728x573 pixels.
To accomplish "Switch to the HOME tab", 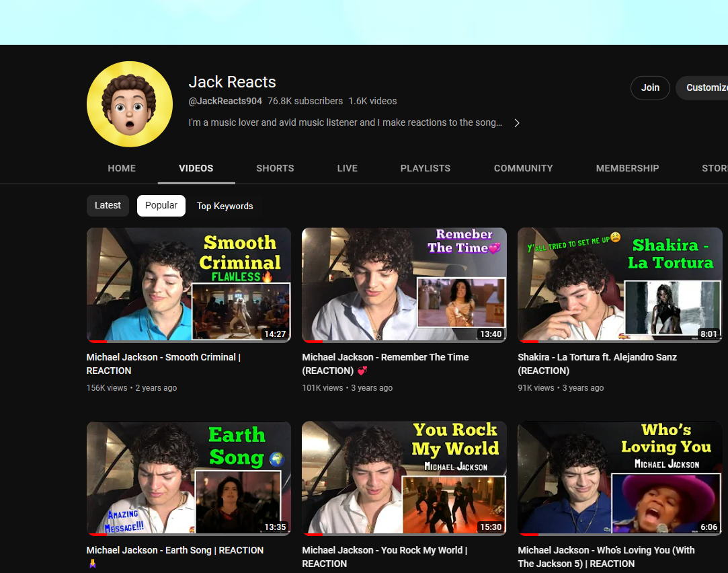I will point(122,169).
